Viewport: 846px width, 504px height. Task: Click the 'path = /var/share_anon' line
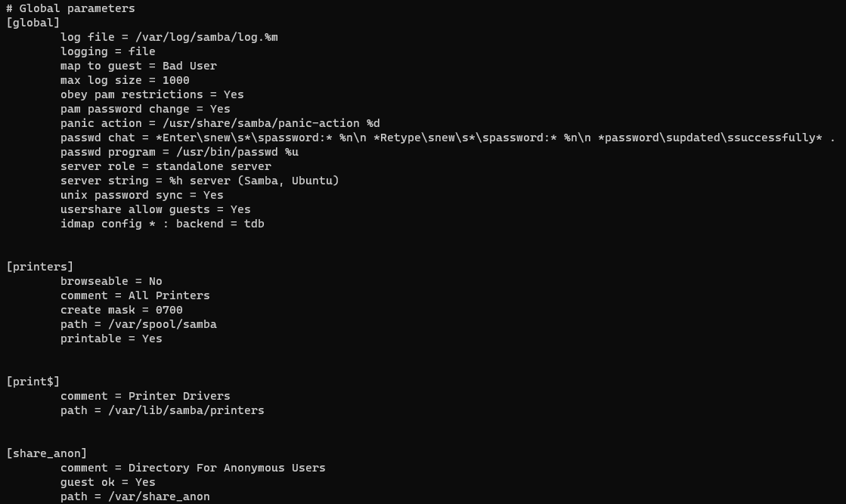click(x=135, y=496)
